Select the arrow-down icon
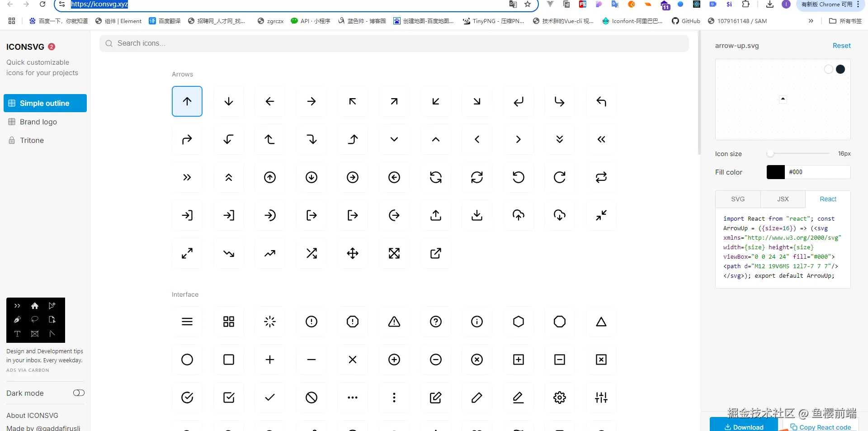Screen dimensions: 868x431 (229, 101)
